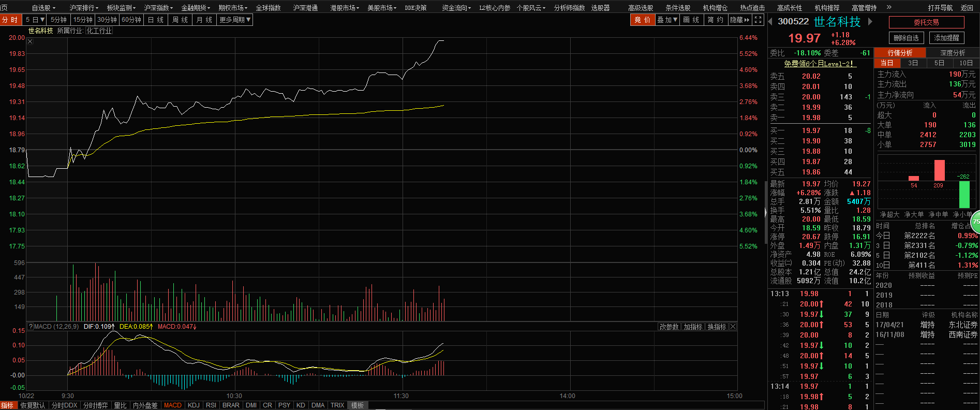The height and width of the screenshot is (410, 980).
Task: Click the 委托交易 button
Action: click(926, 22)
